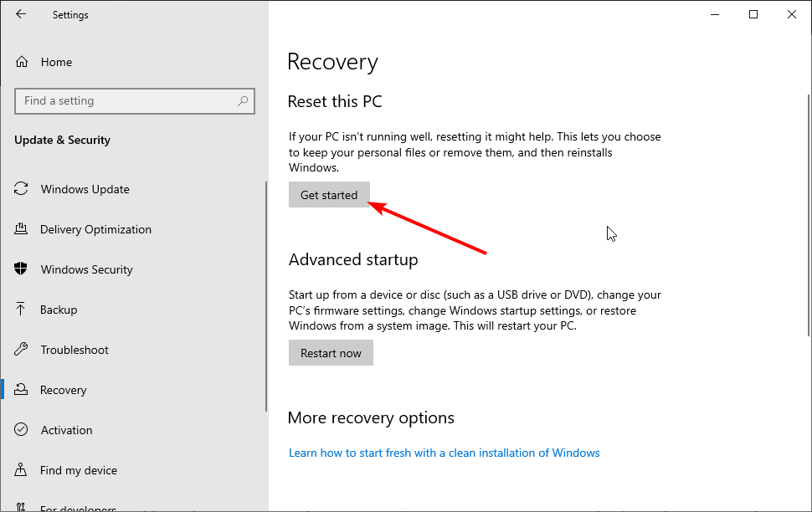Viewport: 812px width, 512px height.
Task: Click the Find a setting field
Action: point(135,101)
